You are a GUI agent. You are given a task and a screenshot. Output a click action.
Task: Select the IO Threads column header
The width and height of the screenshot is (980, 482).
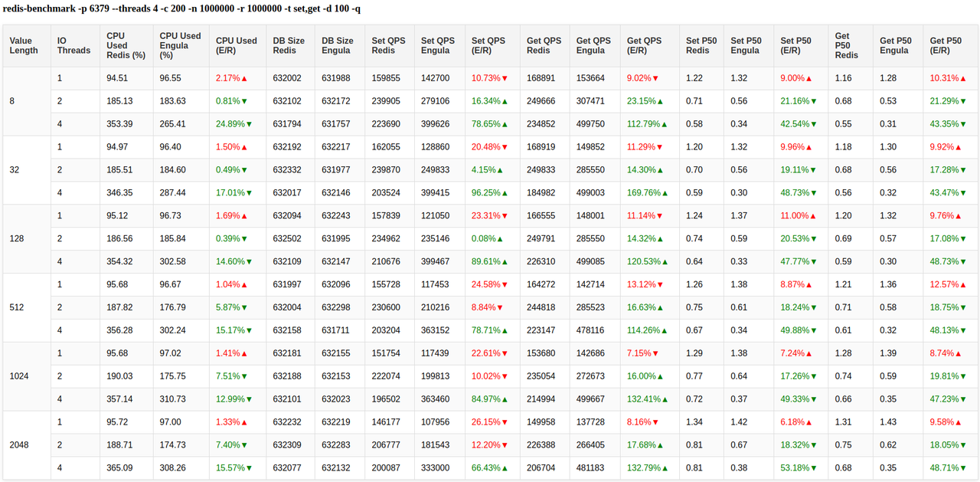73,45
